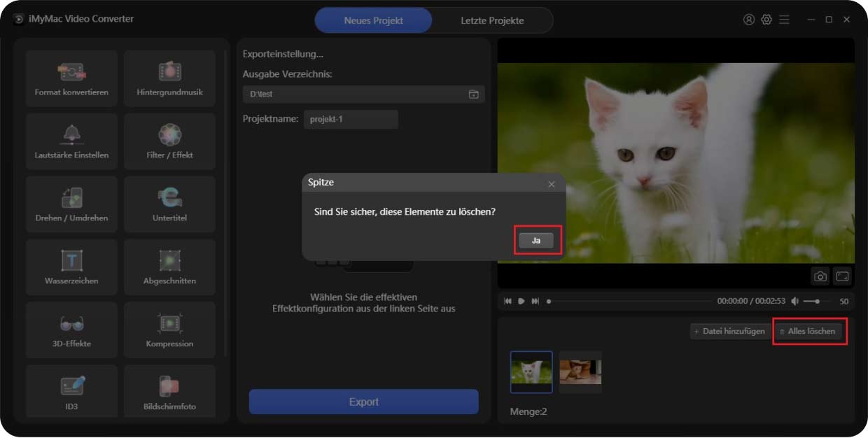Click the Exporteinstellung... heading
The image size is (868, 438).
click(283, 54)
